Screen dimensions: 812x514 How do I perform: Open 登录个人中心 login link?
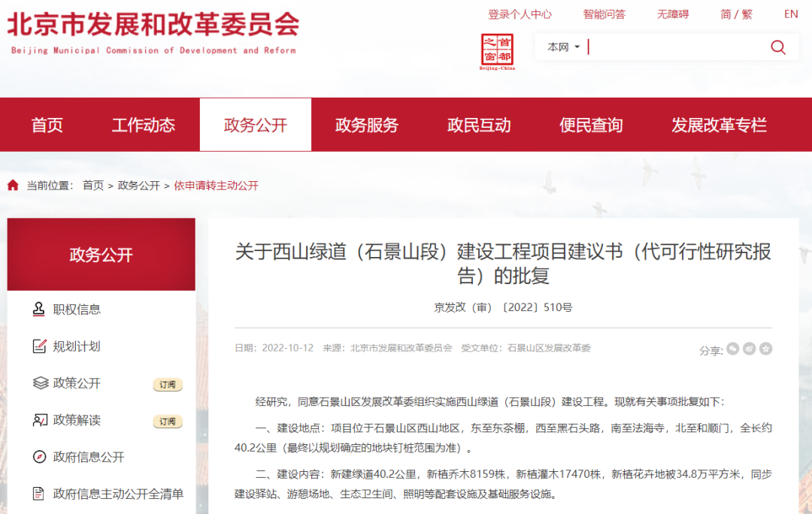click(x=520, y=14)
